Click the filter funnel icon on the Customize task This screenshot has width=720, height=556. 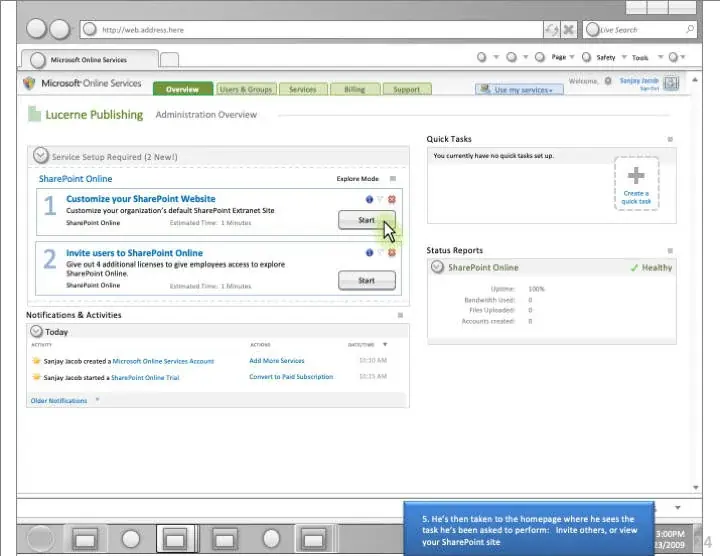380,199
